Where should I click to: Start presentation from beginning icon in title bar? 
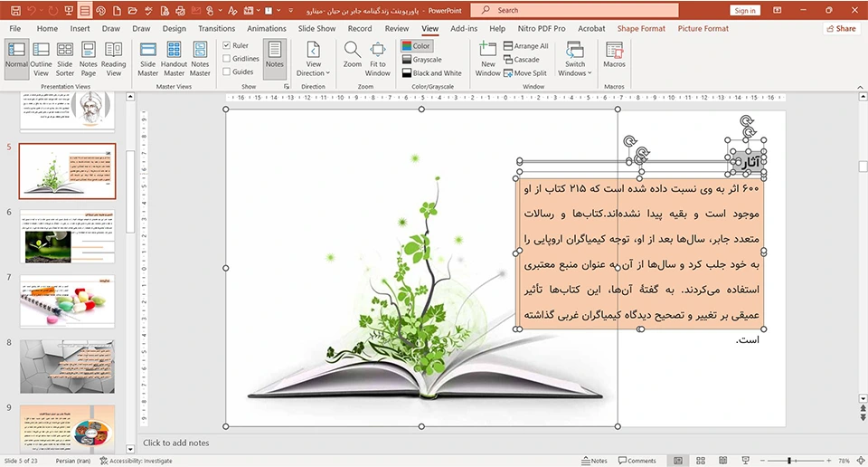[x=69, y=11]
